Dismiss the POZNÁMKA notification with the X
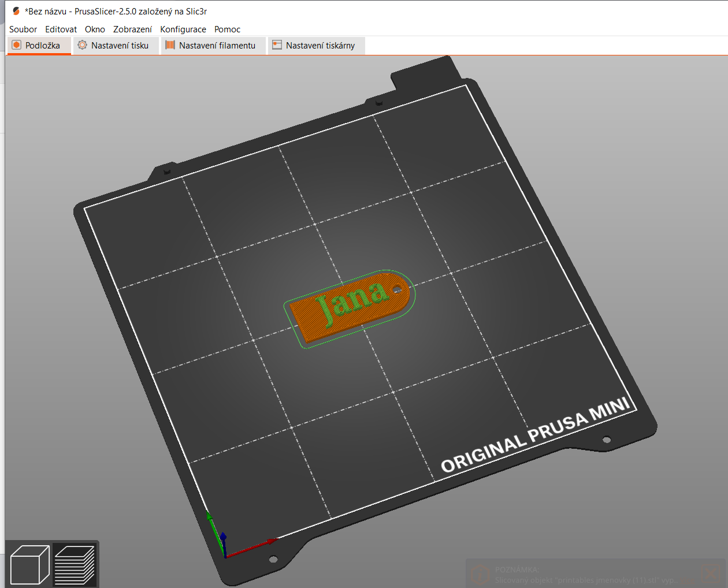The image size is (728, 588). click(x=710, y=574)
